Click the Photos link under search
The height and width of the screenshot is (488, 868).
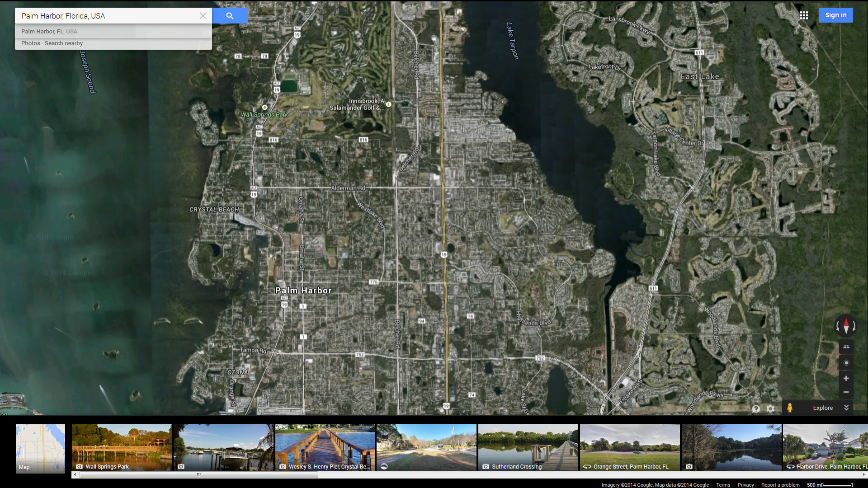point(30,43)
